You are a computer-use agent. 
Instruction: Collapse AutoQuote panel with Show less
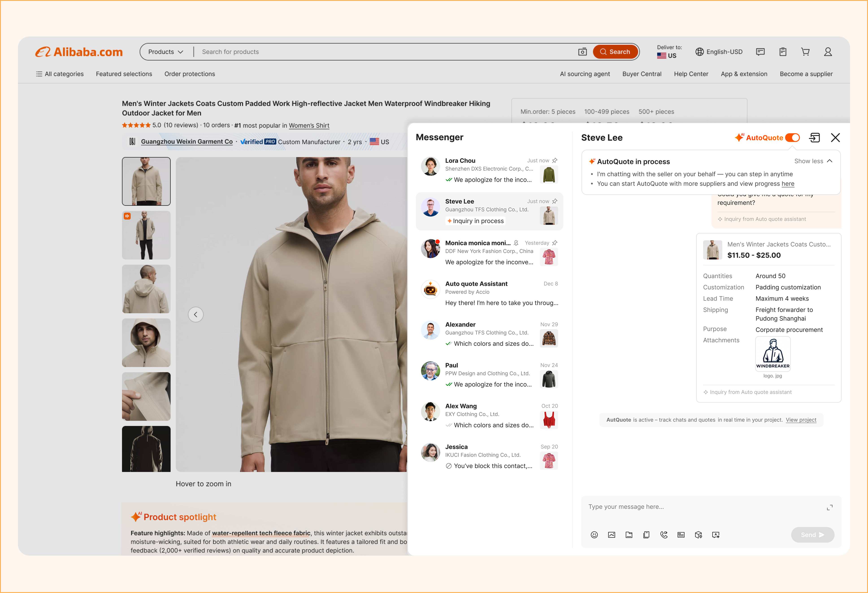pos(813,161)
